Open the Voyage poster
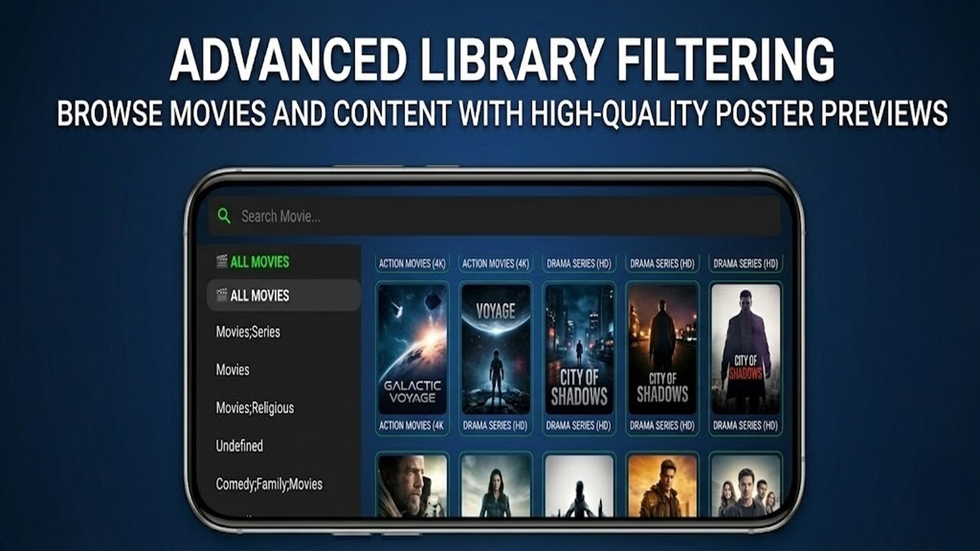Screen dimensions: 980x551 pyautogui.click(x=496, y=349)
